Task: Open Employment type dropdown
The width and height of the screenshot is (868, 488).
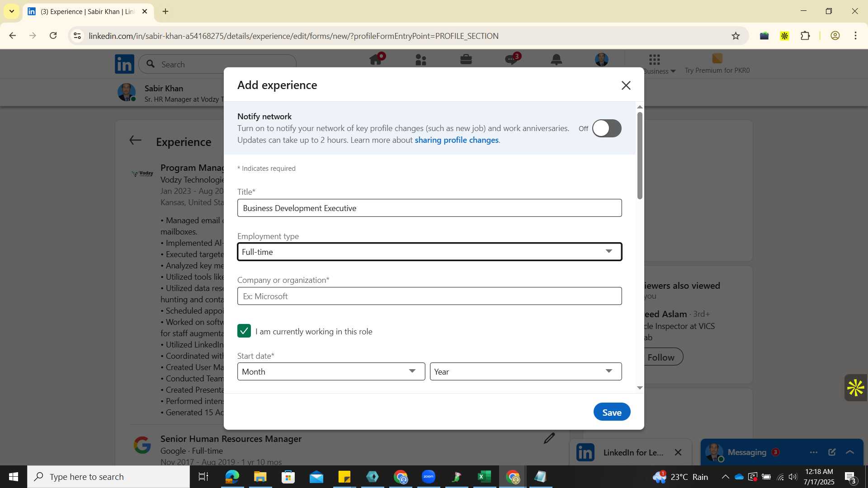Action: pyautogui.click(x=429, y=252)
